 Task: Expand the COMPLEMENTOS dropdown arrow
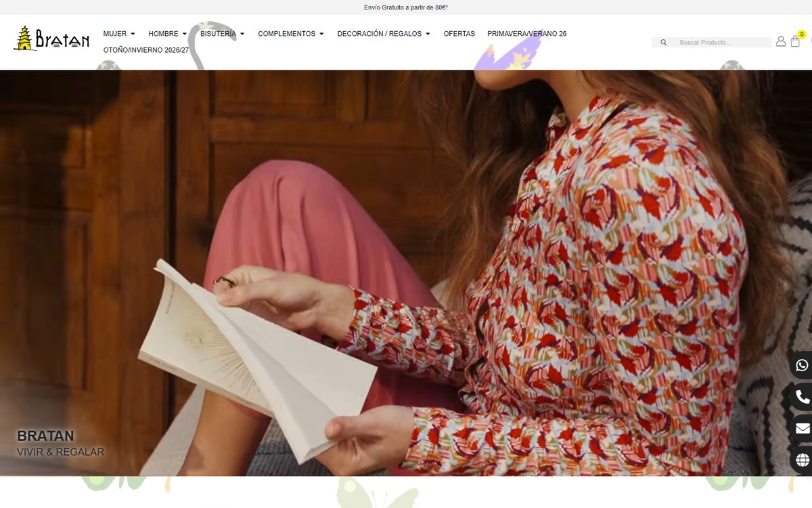click(x=321, y=34)
